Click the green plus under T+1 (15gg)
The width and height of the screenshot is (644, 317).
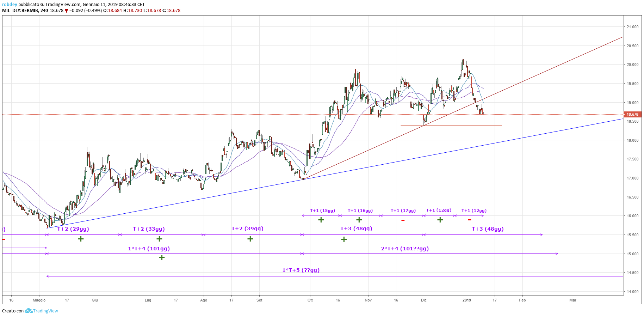pos(321,220)
